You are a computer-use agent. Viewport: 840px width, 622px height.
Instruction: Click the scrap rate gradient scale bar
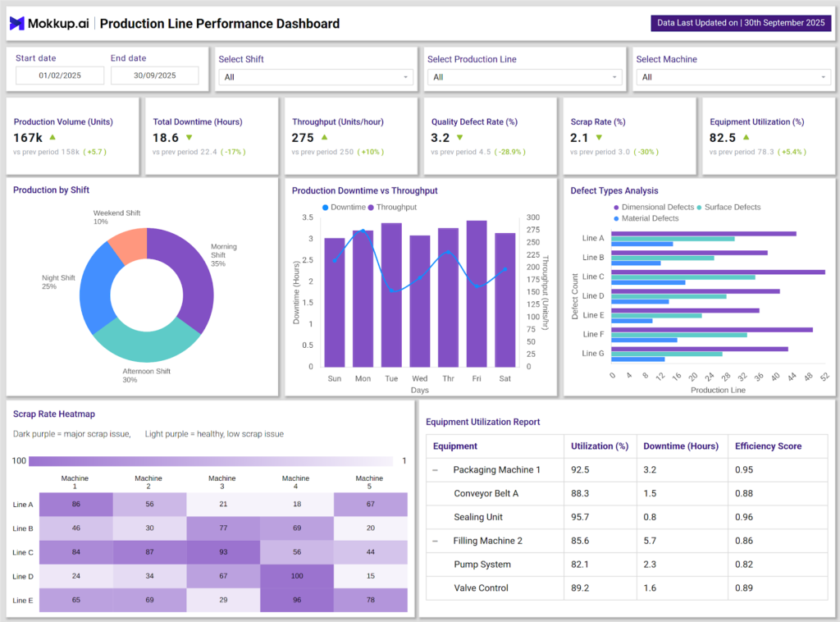tap(211, 461)
